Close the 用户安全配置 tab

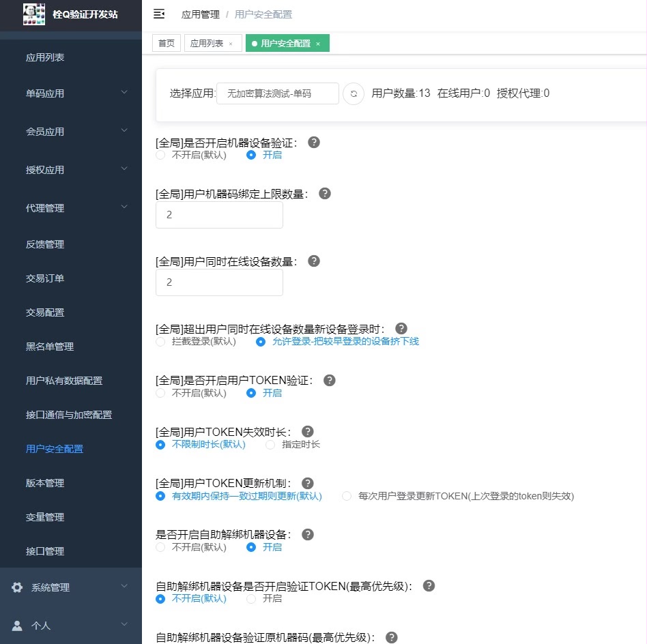pyautogui.click(x=318, y=44)
